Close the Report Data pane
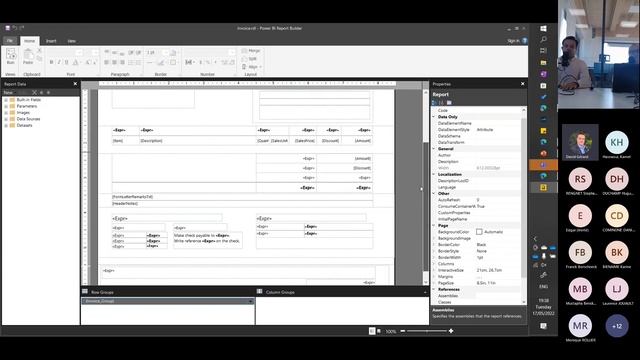 pyautogui.click(x=75, y=84)
